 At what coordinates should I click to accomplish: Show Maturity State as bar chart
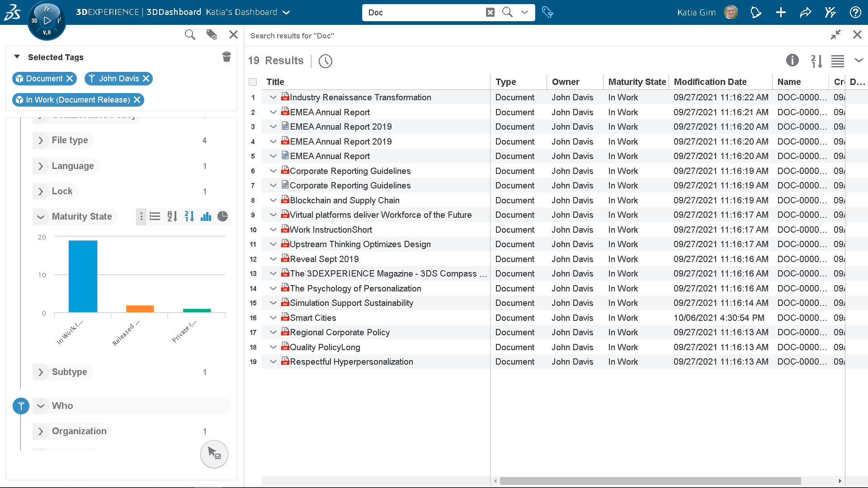point(206,216)
